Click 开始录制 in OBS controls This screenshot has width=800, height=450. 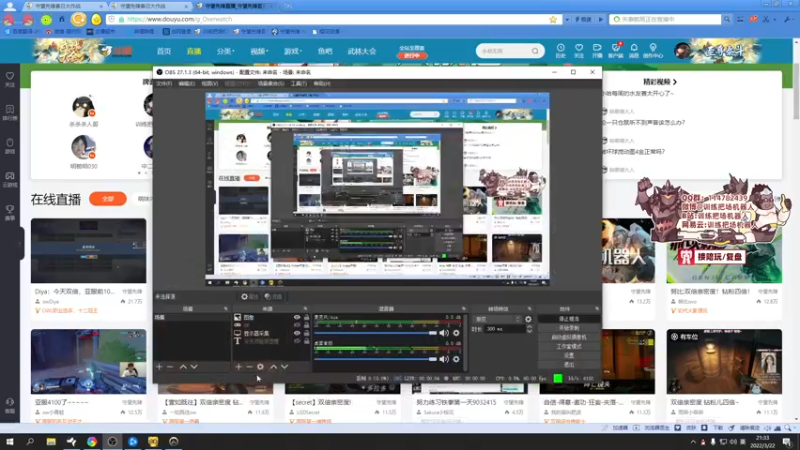pos(569,328)
